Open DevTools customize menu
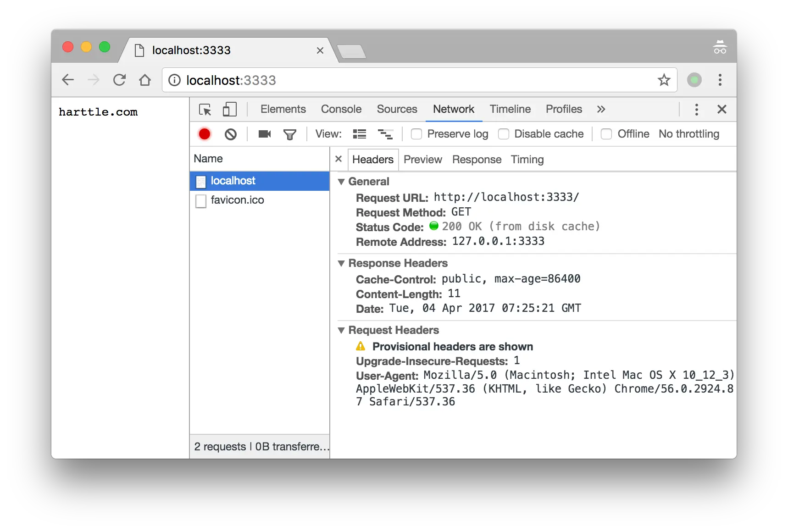The height and width of the screenshot is (532, 788). (x=696, y=109)
